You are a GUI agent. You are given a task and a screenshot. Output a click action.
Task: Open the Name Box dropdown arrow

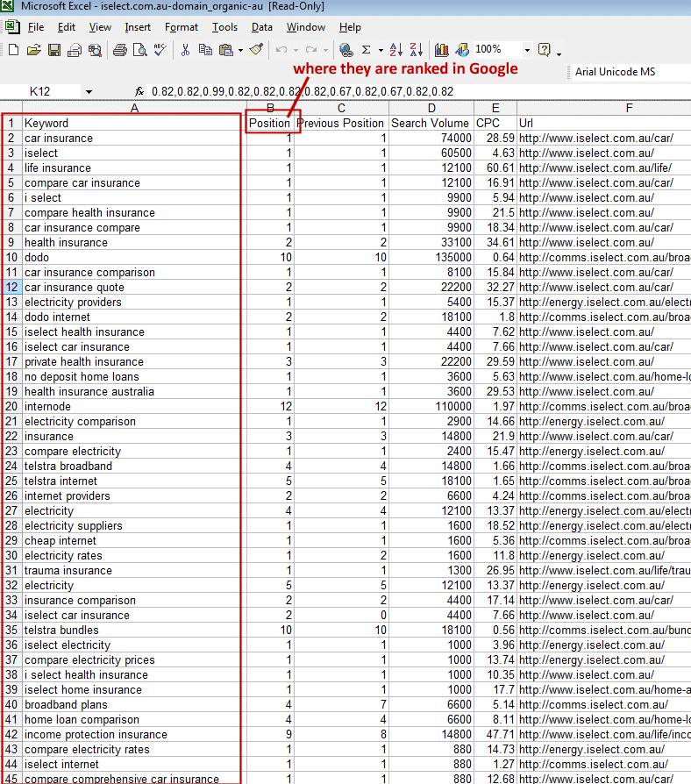(x=89, y=91)
